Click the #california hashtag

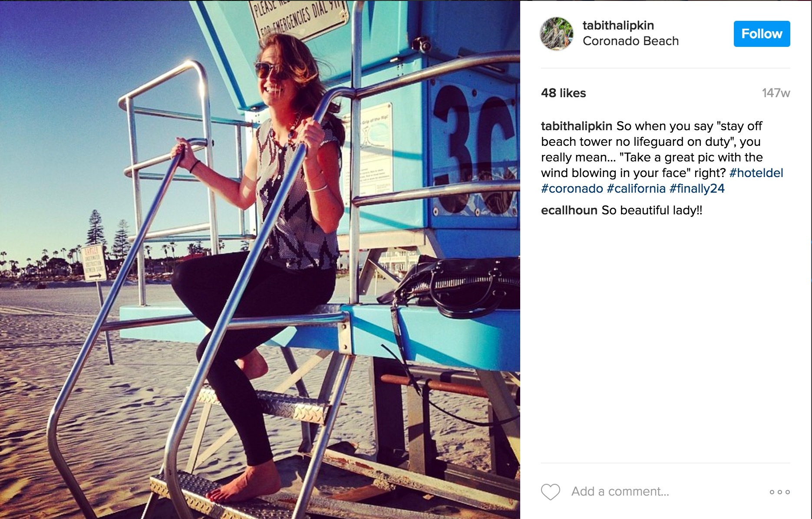tap(636, 188)
